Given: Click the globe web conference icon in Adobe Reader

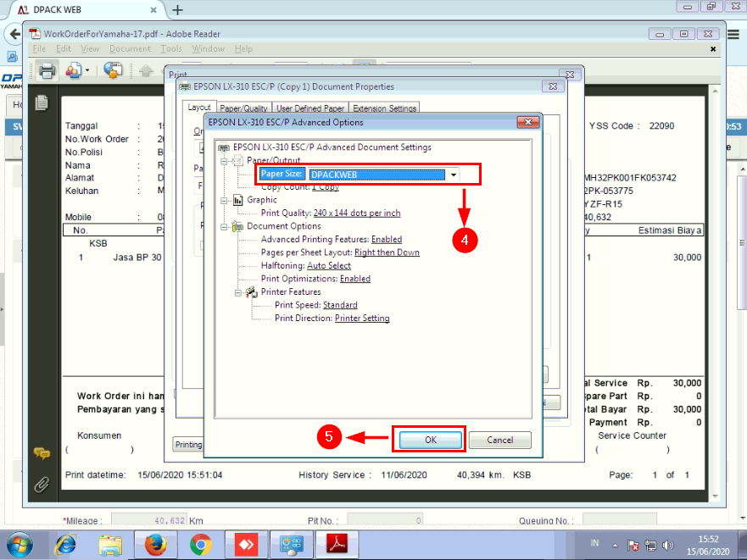Looking at the screenshot, I should pyautogui.click(x=113, y=70).
